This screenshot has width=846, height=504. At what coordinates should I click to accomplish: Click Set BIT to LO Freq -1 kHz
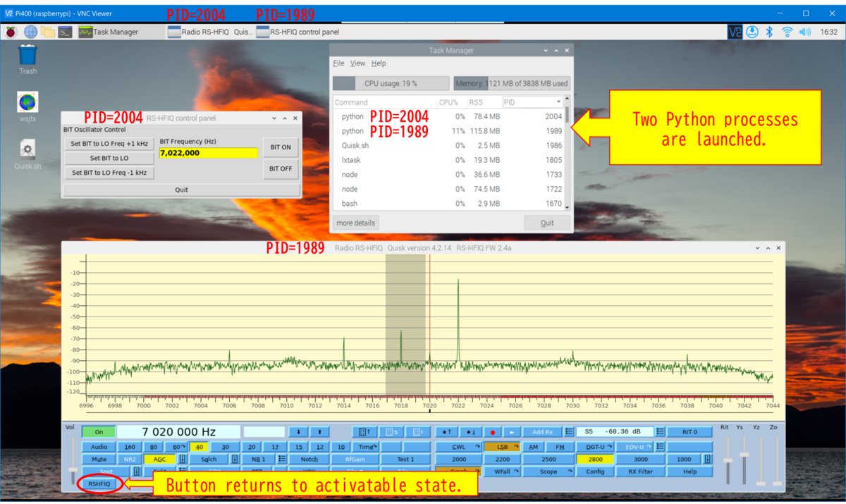click(x=109, y=172)
